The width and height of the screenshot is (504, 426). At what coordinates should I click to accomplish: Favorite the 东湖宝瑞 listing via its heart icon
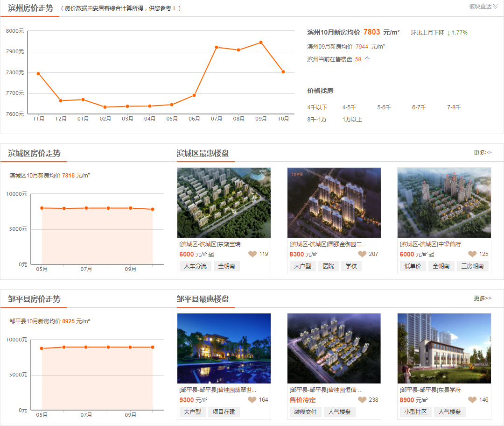pyautogui.click(x=252, y=254)
